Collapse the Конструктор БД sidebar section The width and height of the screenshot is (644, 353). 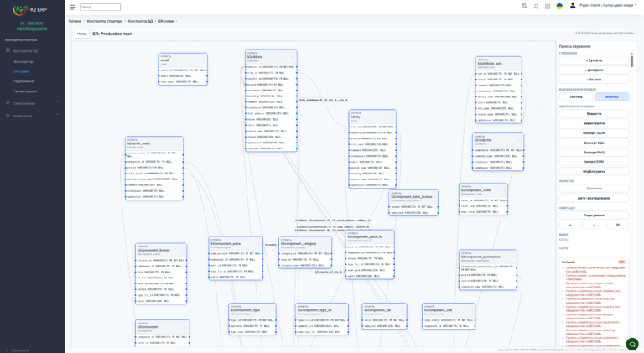57,50
